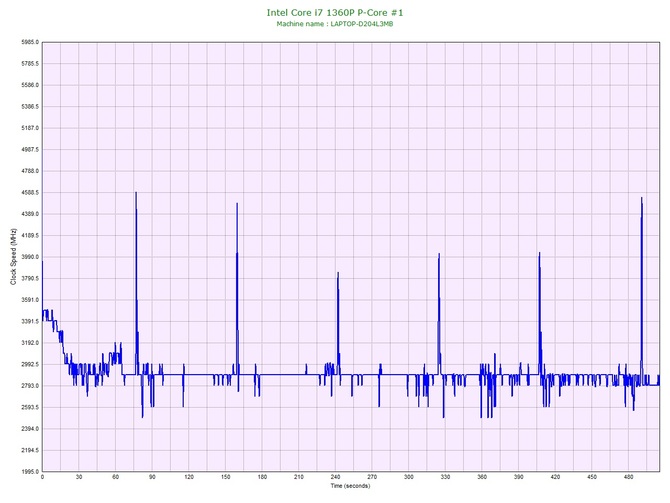This screenshot has width=670, height=503.
Task: Click the 90 tick on the time axis
Action: pyautogui.click(x=152, y=477)
